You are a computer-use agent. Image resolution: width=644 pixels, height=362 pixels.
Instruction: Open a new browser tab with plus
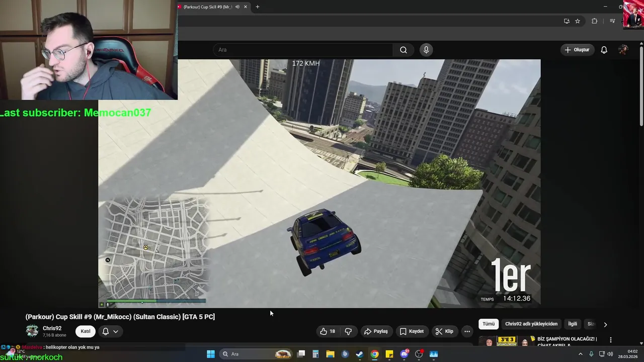pyautogui.click(x=258, y=7)
